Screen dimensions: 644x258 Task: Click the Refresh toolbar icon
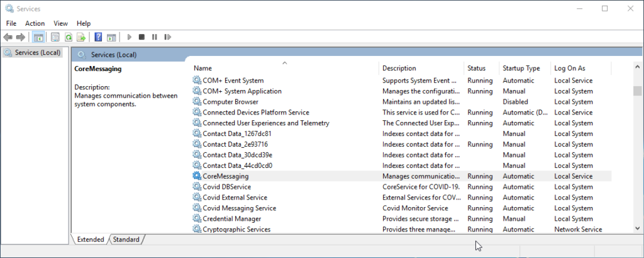(68, 37)
